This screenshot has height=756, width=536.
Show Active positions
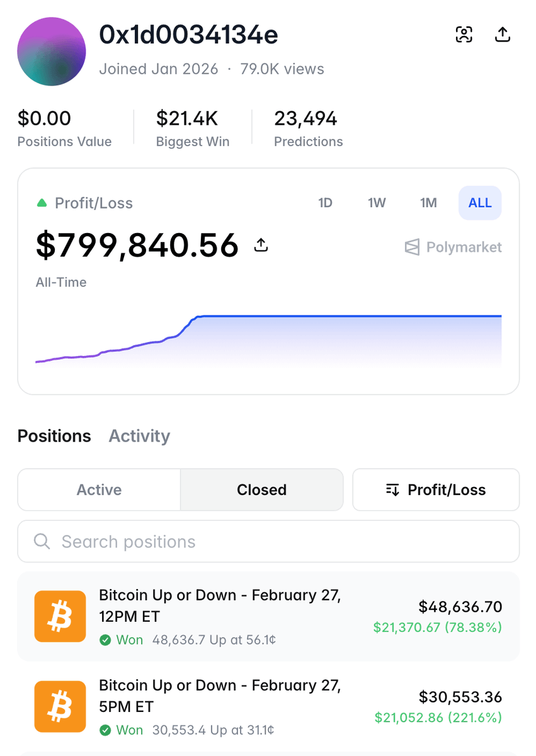coord(99,490)
